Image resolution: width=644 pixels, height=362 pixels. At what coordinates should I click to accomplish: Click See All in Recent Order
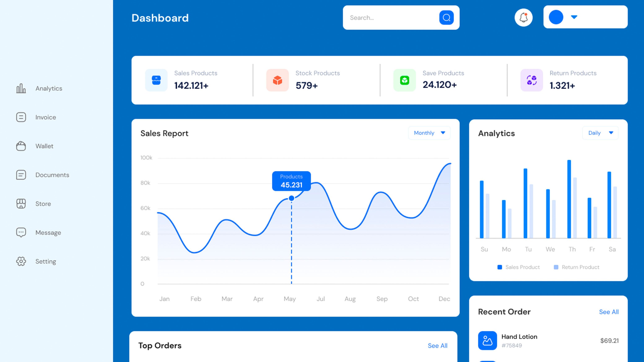tap(609, 312)
